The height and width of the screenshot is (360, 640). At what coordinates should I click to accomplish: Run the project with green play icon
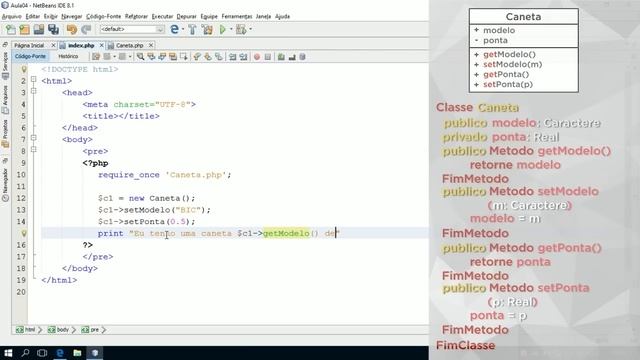pyautogui.click(x=222, y=29)
